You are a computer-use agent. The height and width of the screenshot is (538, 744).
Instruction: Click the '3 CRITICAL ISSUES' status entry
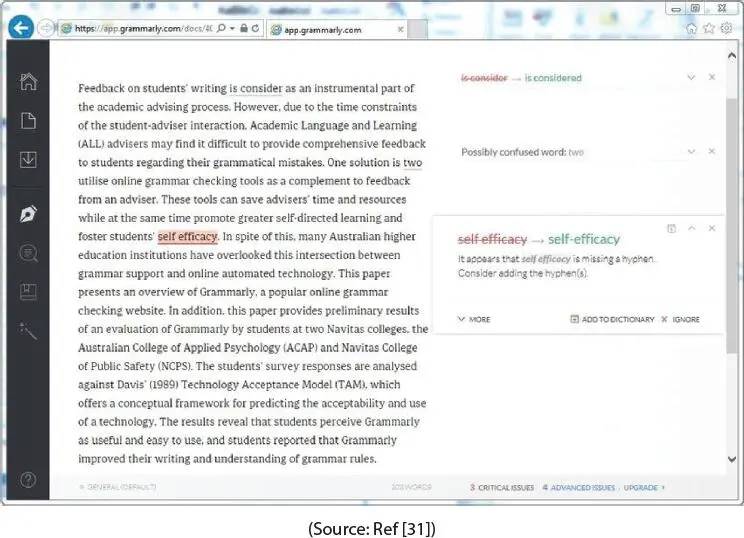click(502, 488)
